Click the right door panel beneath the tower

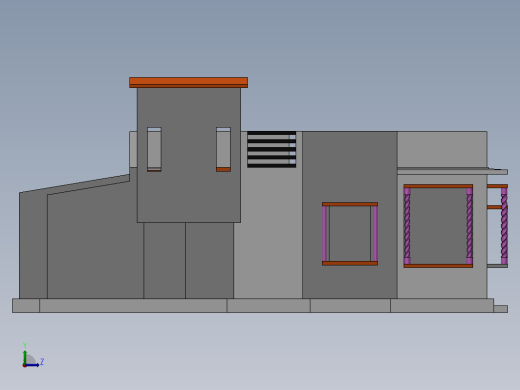pos(209,260)
